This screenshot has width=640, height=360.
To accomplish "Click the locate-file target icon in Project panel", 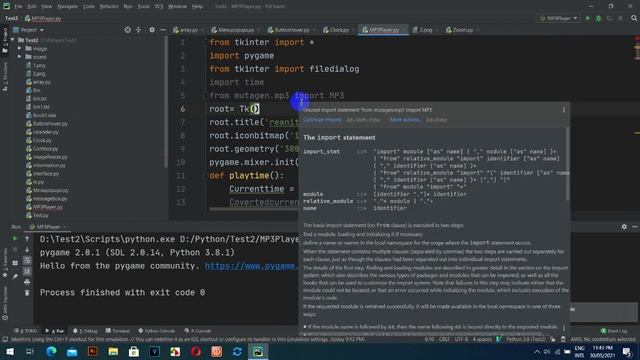I will [x=128, y=30].
